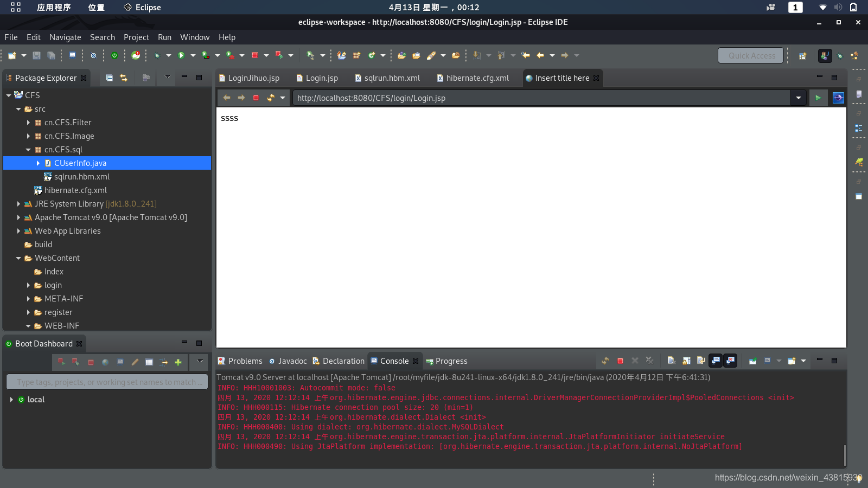The image size is (868, 488).
Task: Select CUserInfo.java in Package Explorer
Action: (107, 163)
